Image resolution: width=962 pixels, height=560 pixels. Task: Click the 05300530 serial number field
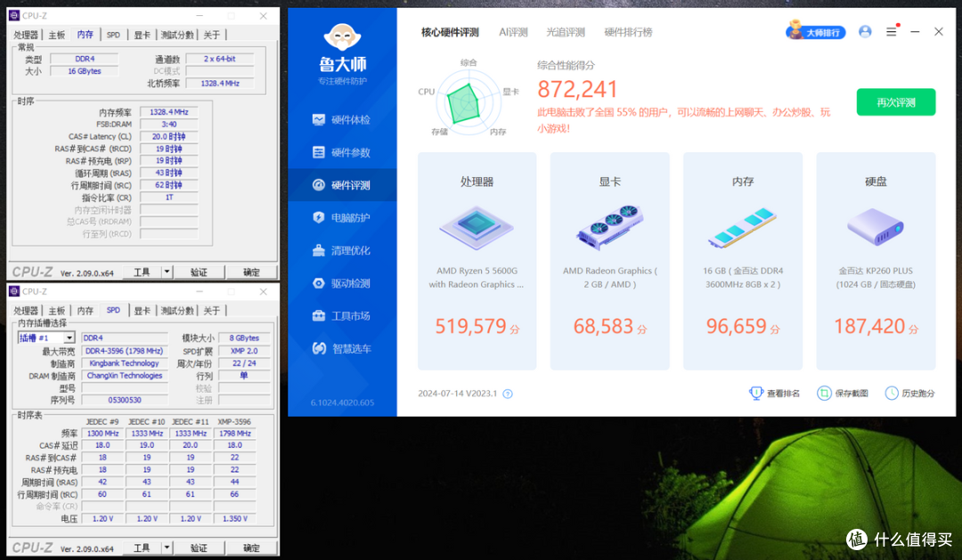click(125, 400)
